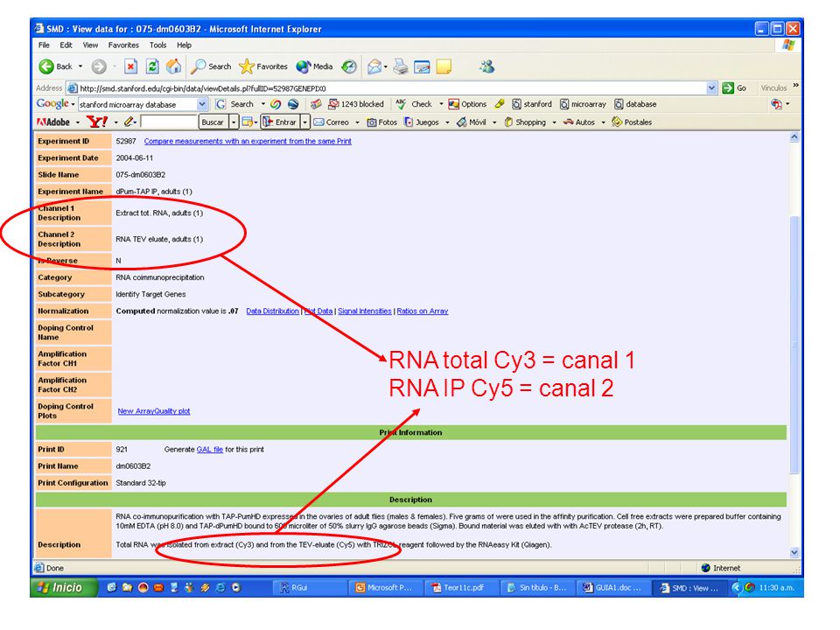The width and height of the screenshot is (840, 630).
Task: Open browsing History clock icon
Action: click(x=349, y=66)
